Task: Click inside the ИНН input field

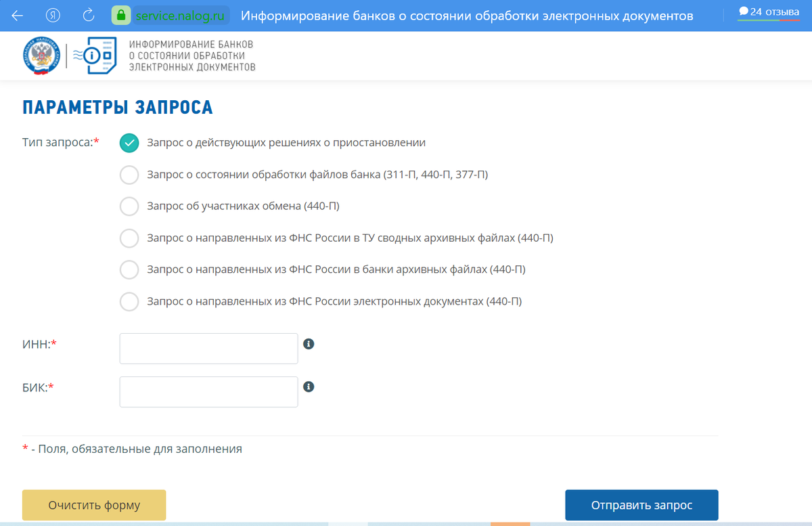Action: point(208,348)
